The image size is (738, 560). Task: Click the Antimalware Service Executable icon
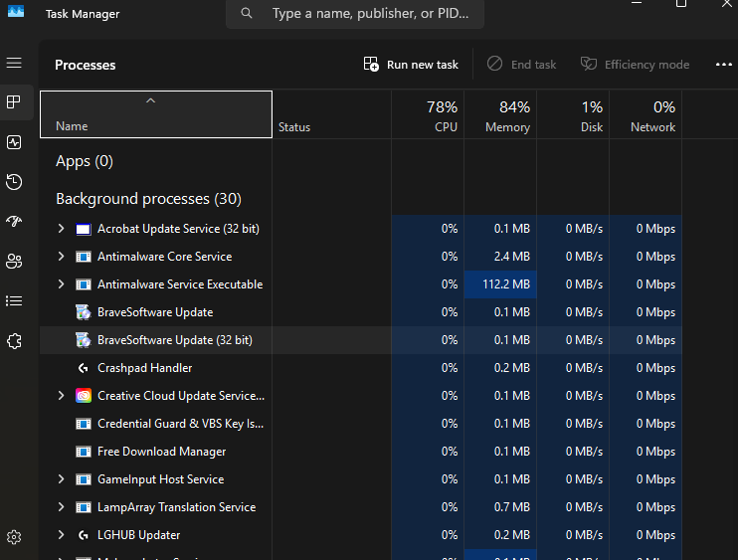coord(84,284)
